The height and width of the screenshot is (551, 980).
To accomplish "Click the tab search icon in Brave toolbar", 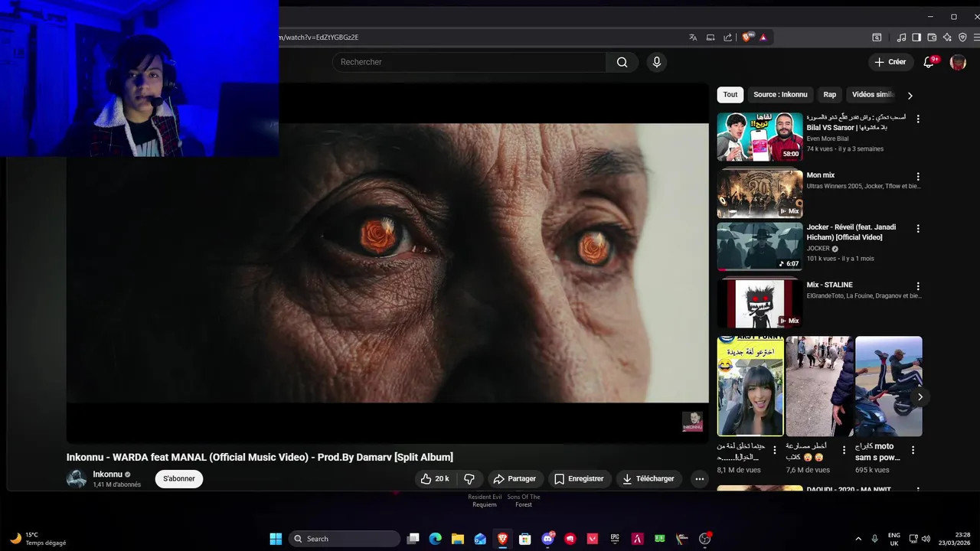I will point(877,37).
